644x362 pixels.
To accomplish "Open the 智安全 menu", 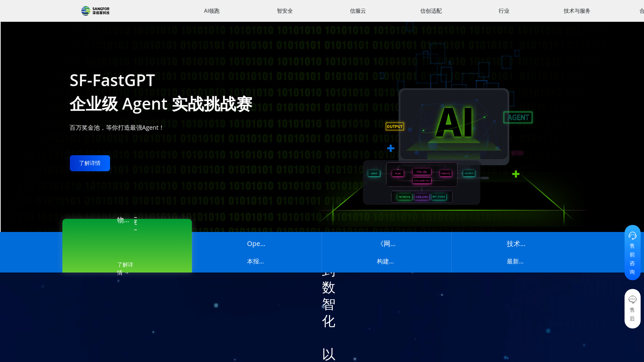I will point(285,11).
